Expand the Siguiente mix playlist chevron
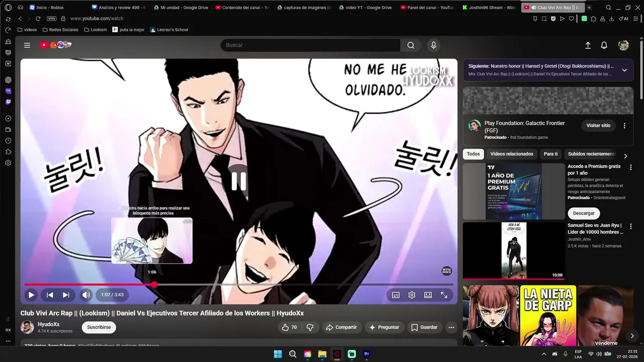The image size is (644, 362). (624, 70)
